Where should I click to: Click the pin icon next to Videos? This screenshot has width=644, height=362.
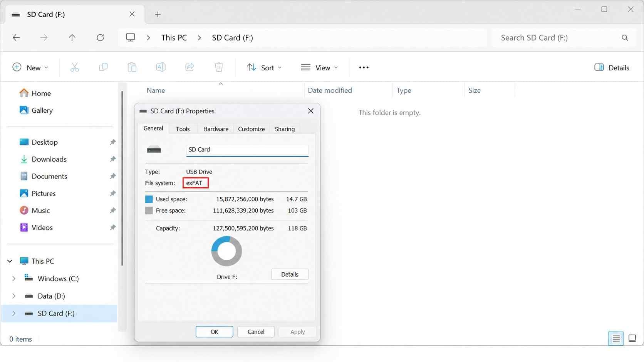click(112, 227)
